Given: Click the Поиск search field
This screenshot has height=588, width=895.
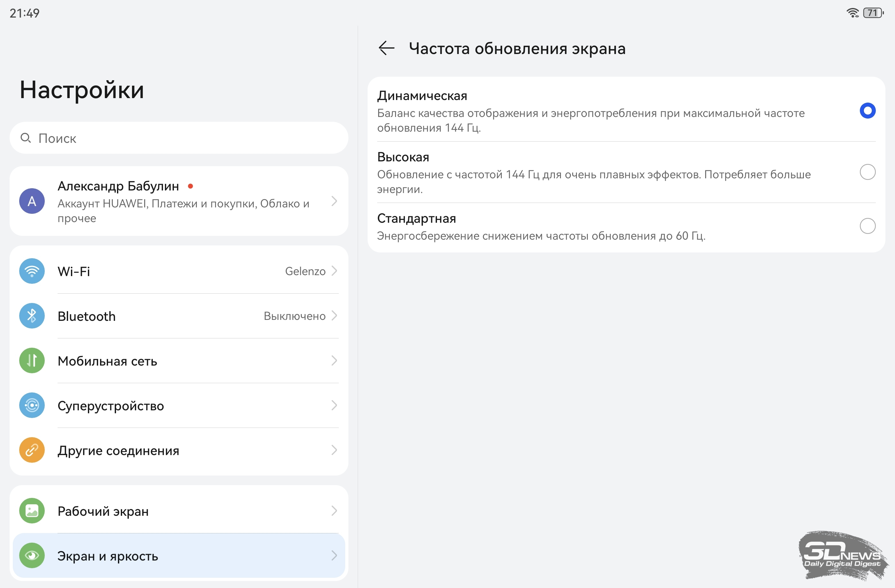Looking at the screenshot, I should [x=179, y=138].
